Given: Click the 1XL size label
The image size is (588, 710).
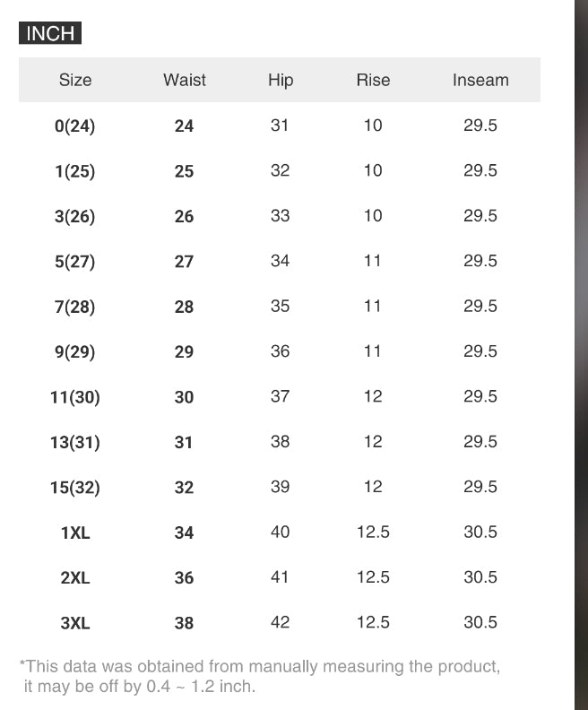Looking at the screenshot, I should [x=75, y=533].
